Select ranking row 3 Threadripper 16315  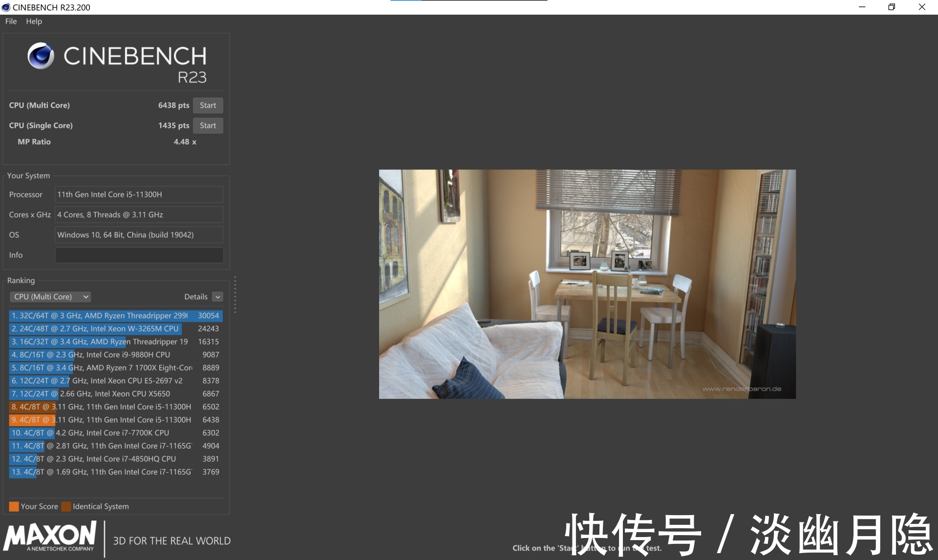[116, 342]
